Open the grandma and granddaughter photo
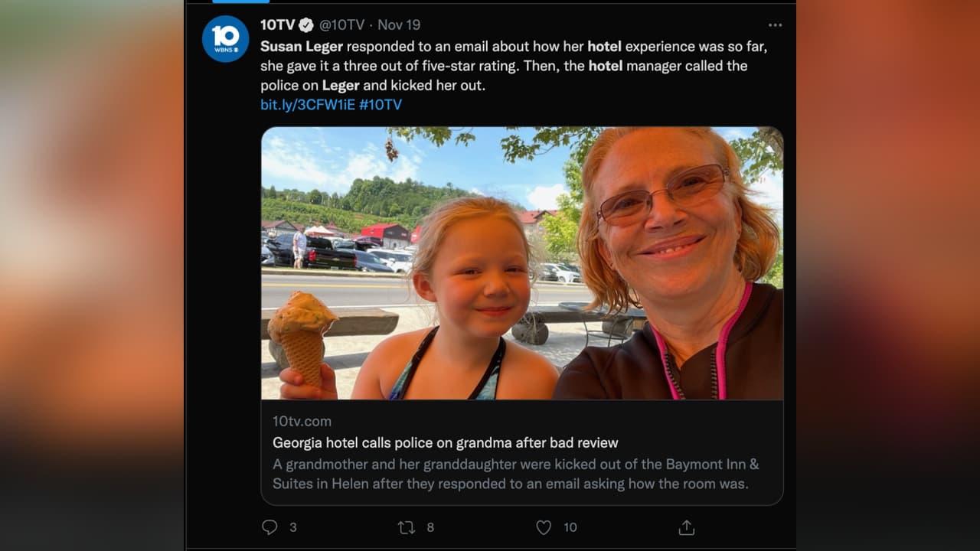This screenshot has height=551, width=980. click(x=521, y=262)
